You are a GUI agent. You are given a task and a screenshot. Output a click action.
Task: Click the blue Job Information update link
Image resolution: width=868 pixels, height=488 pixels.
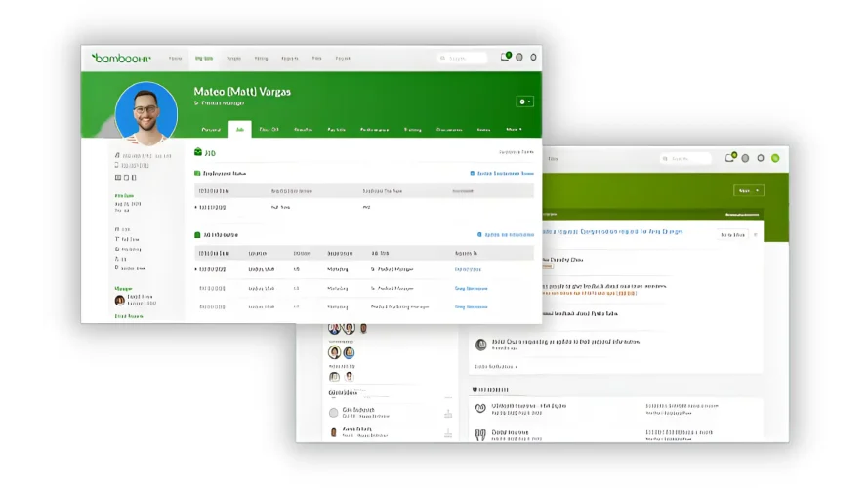506,235
